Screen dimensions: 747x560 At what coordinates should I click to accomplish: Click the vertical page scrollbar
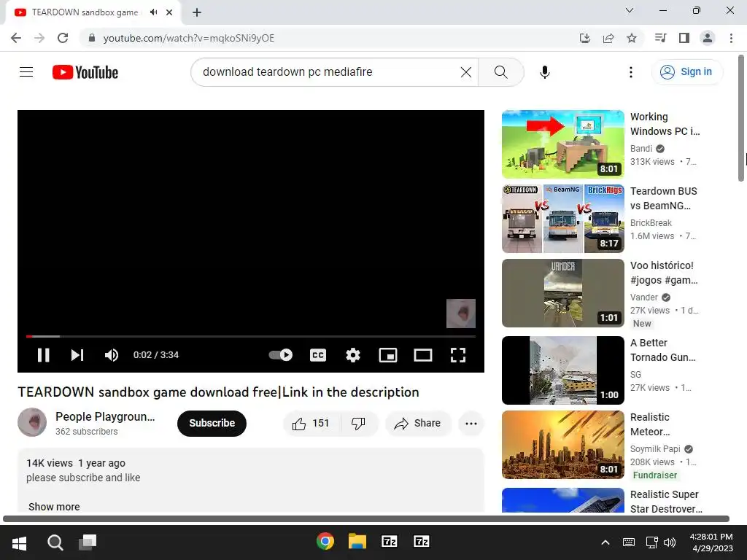tap(741, 118)
